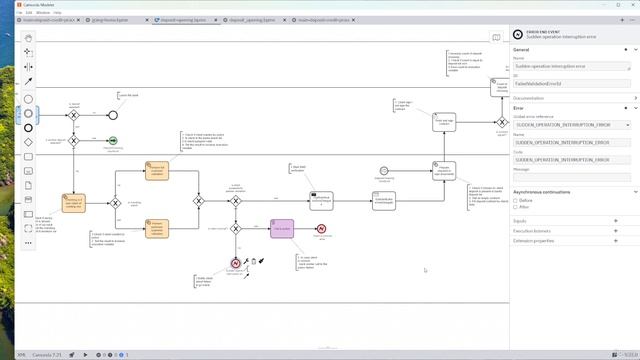The height and width of the screenshot is (360, 640).
Task: Close the active deposit-opening.bpmn tab
Action: pyautogui.click(x=216, y=20)
